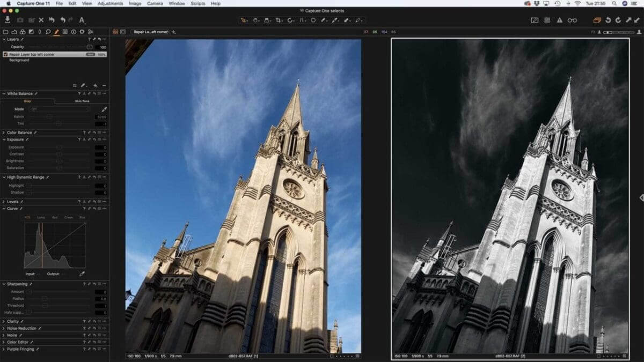
Task: Select the Grey tab in White Balance
Action: click(27, 101)
